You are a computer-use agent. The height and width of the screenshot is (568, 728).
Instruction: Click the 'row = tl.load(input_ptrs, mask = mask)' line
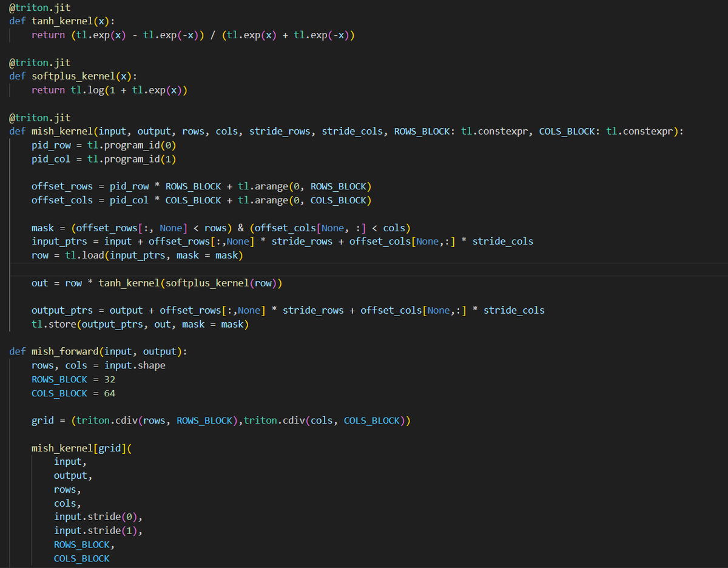pos(137,255)
